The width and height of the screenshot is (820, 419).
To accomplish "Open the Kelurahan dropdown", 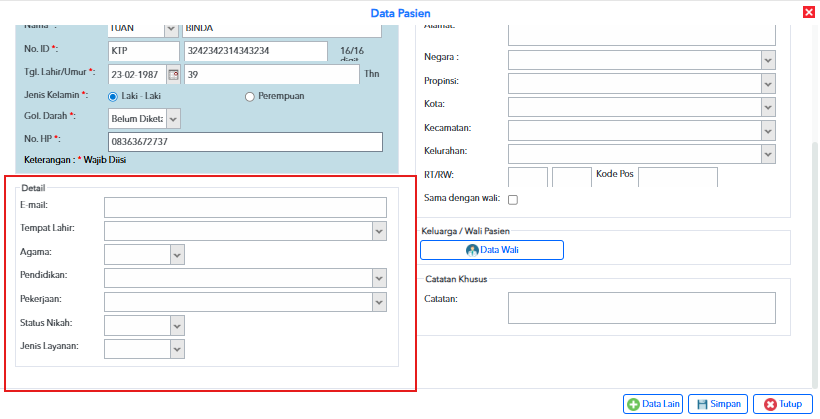I will pos(768,154).
